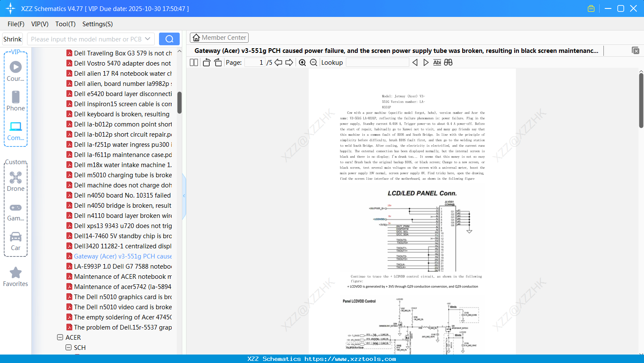Image resolution: width=644 pixels, height=363 pixels.
Task: Focus the model number or PCB search field
Action: (86, 39)
